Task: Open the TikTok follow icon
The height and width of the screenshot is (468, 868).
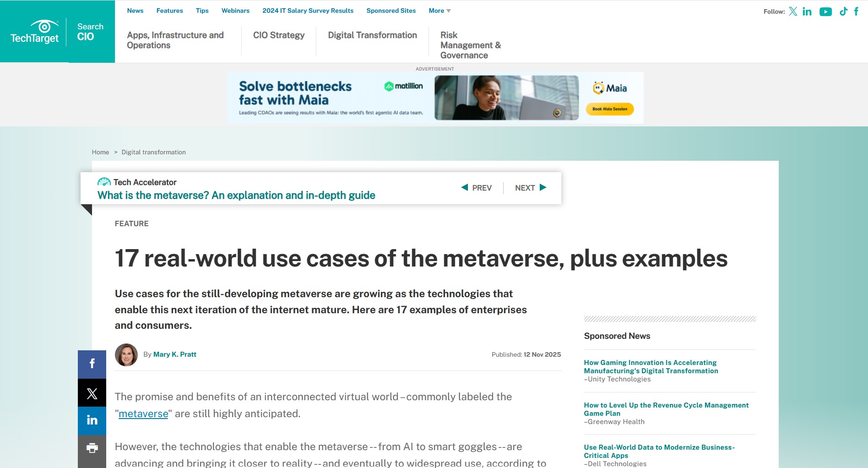Action: [x=843, y=11]
